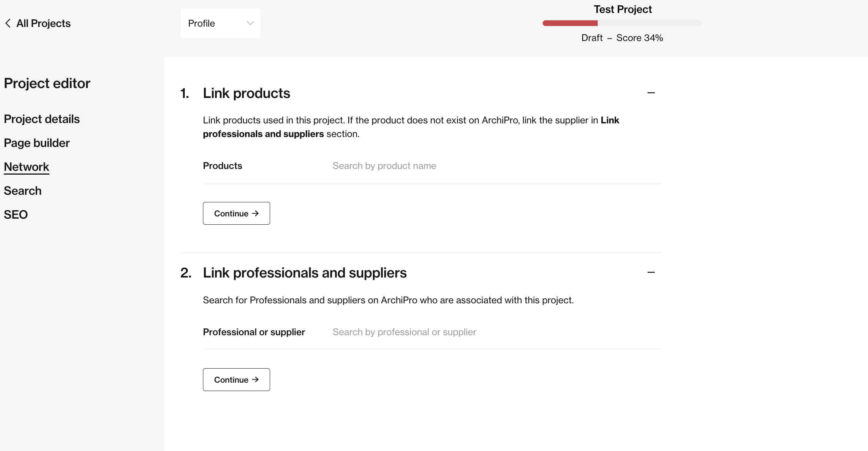Click Continue under Link products
Screen dimensions: 868x451
[236, 213]
